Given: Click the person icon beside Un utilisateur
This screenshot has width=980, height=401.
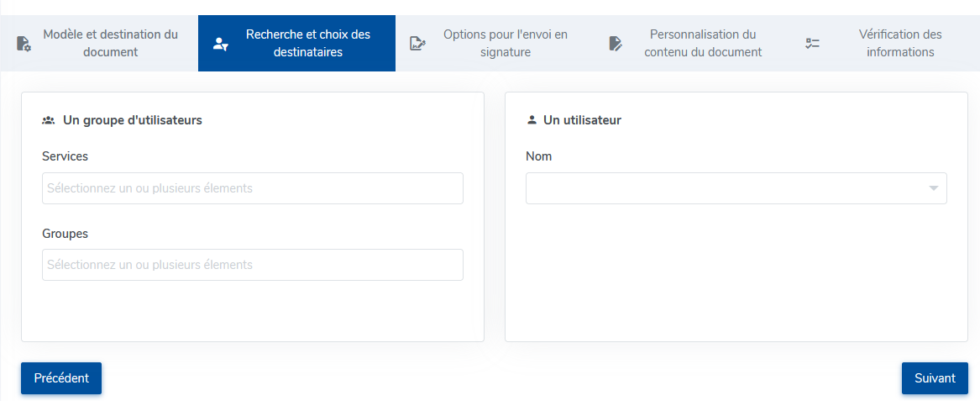Looking at the screenshot, I should [x=532, y=120].
